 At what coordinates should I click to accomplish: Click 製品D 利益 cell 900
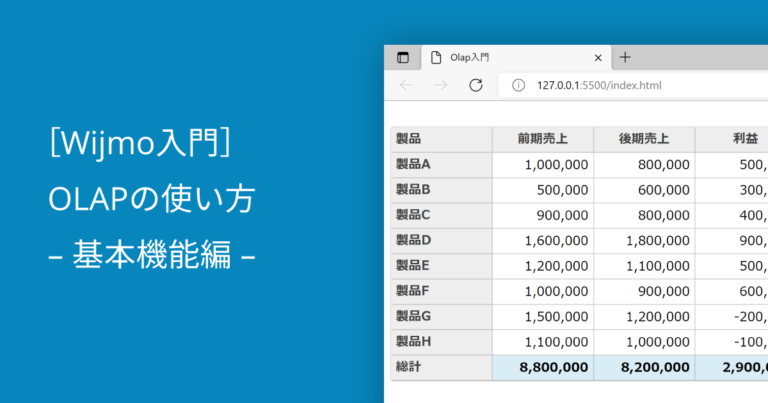(732, 240)
